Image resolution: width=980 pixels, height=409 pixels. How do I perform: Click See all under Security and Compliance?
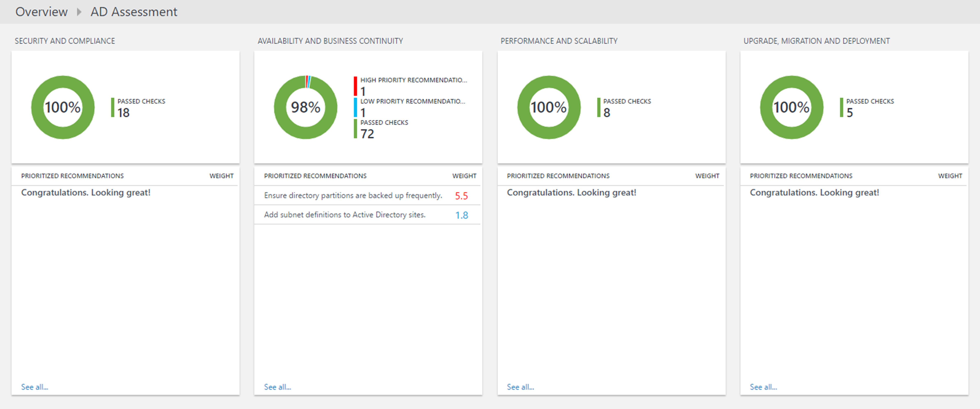click(x=35, y=387)
